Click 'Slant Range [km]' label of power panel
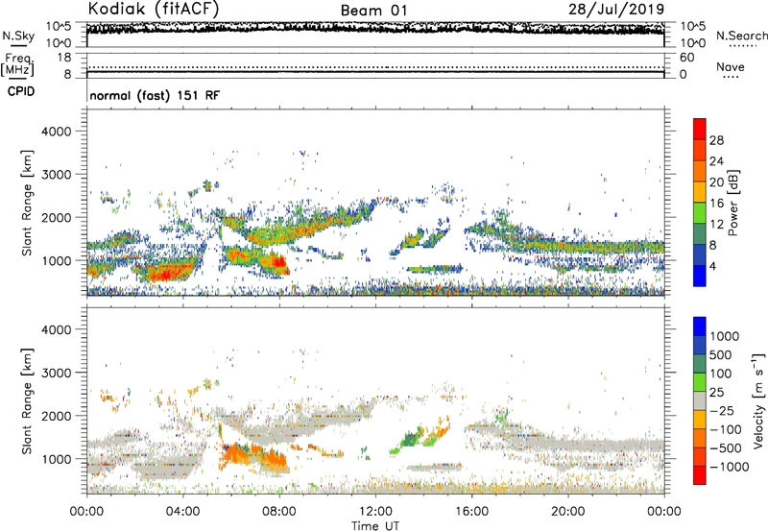Image resolution: width=768 pixels, height=532 pixels. 27,203
